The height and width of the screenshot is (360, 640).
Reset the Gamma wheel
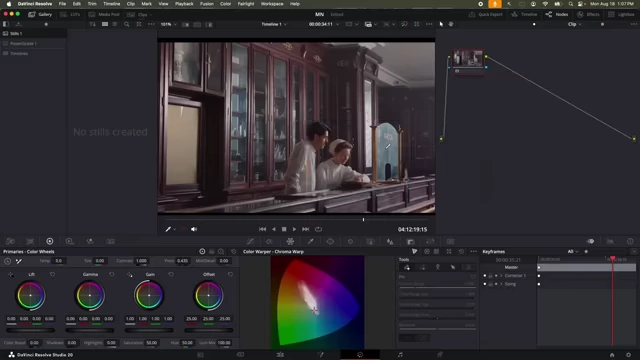coord(111,274)
